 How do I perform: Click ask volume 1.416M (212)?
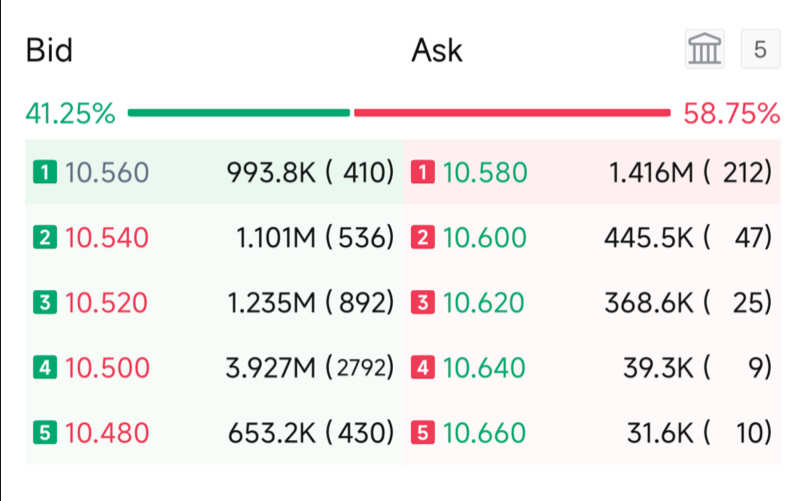point(690,172)
